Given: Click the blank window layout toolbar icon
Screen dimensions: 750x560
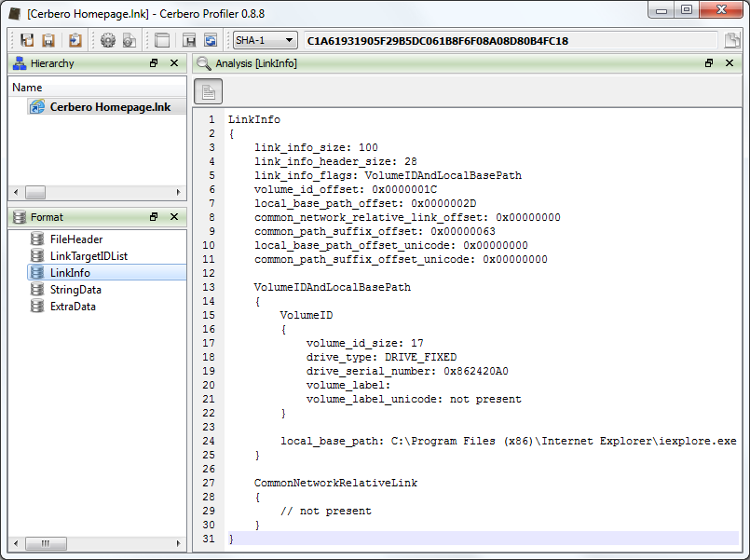Looking at the screenshot, I should [x=162, y=41].
